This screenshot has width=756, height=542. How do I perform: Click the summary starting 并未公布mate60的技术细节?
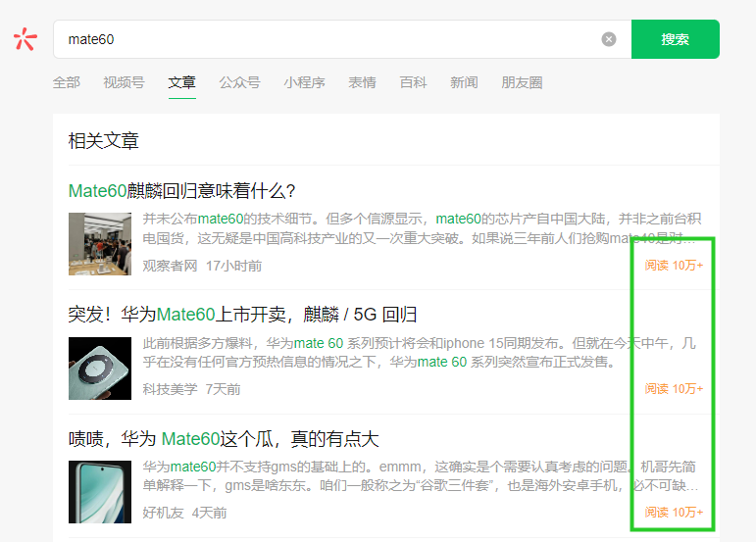click(x=422, y=228)
